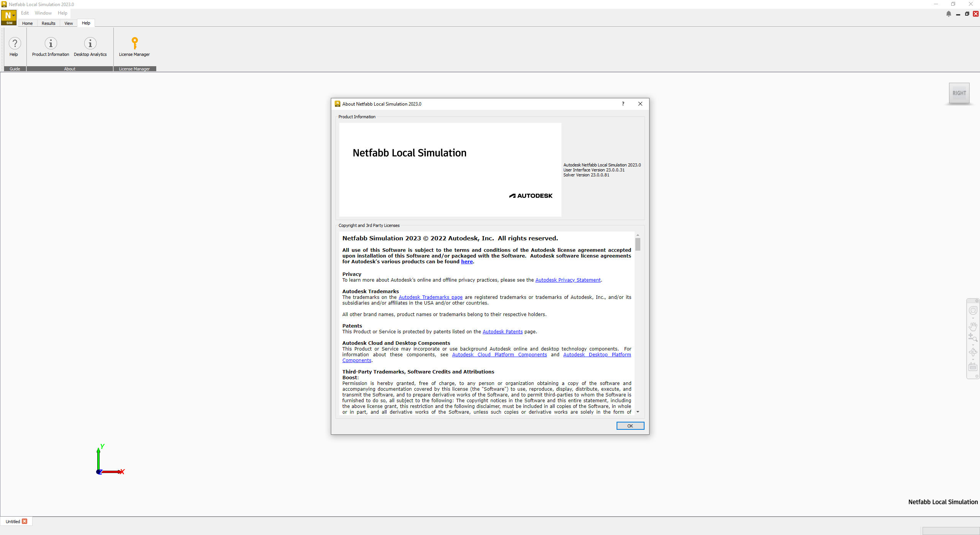The width and height of the screenshot is (980, 535).
Task: Click the Autodesk Privacy Statement link
Action: coord(568,279)
